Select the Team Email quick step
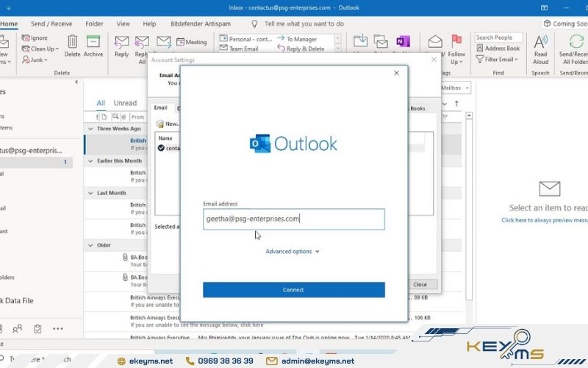 [x=240, y=49]
